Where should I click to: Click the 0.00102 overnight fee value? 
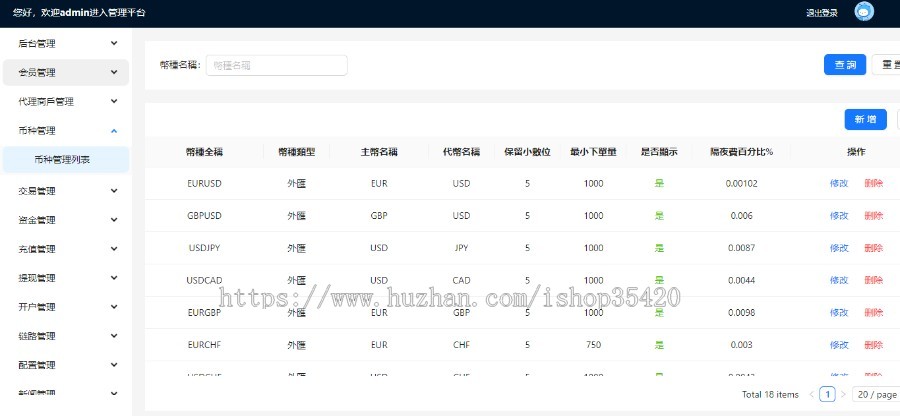pos(742,184)
